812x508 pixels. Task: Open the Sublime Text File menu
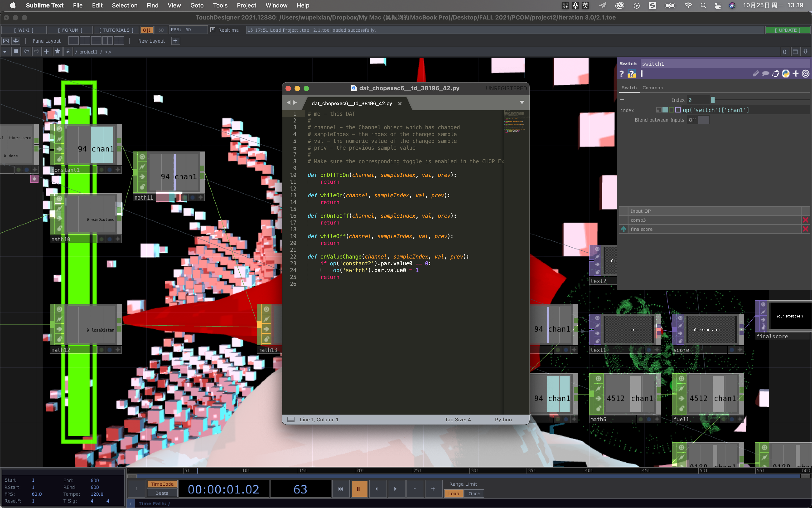coord(77,5)
